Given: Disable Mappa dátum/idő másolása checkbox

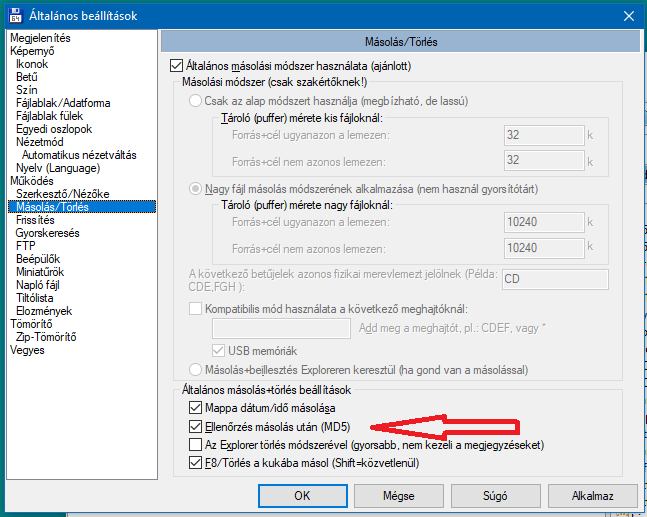Looking at the screenshot, I should pyautogui.click(x=196, y=408).
